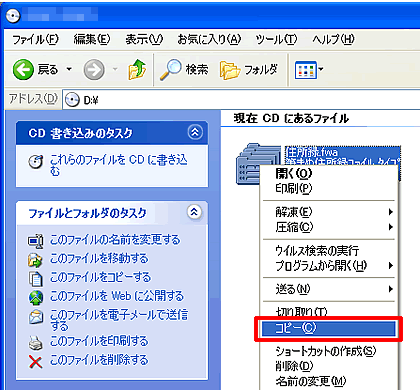
Task: Choose ウイルス検索の実行 in context menu
Action: pyautogui.click(x=329, y=250)
